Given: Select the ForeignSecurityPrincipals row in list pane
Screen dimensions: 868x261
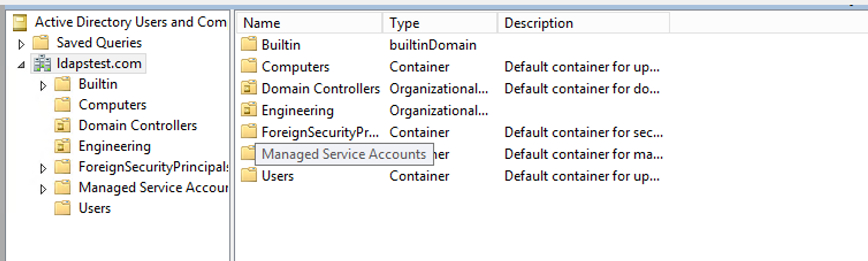Looking at the screenshot, I should pyautogui.click(x=319, y=132).
